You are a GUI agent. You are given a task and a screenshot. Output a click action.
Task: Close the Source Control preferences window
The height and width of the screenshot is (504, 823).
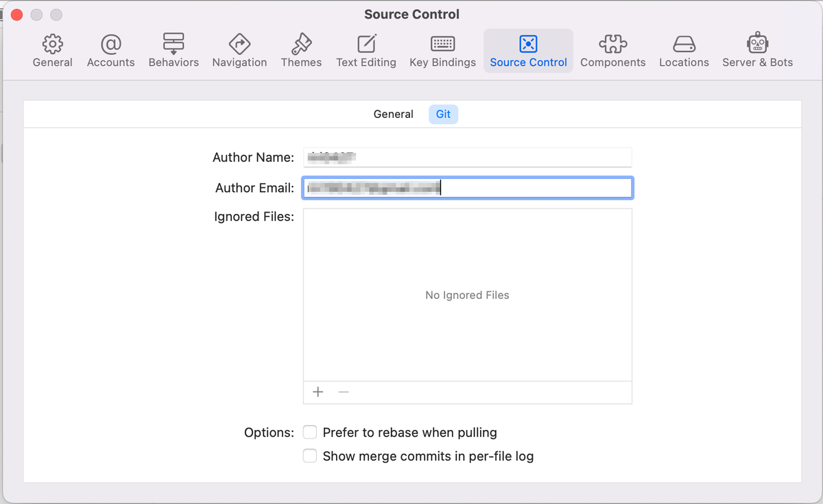coord(17,14)
